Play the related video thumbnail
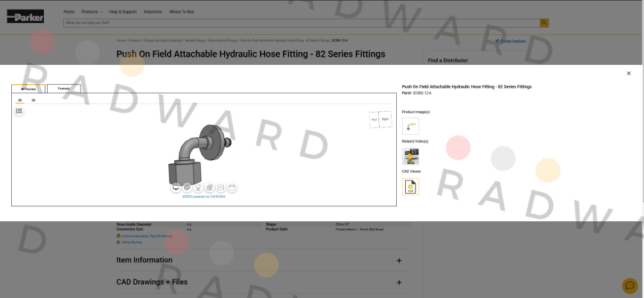The height and width of the screenshot is (298, 644). tap(410, 156)
